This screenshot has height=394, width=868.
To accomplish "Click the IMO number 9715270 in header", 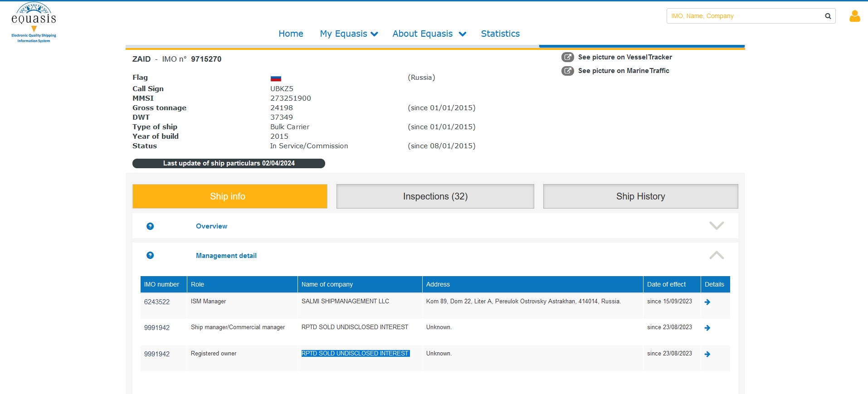I will pos(206,59).
